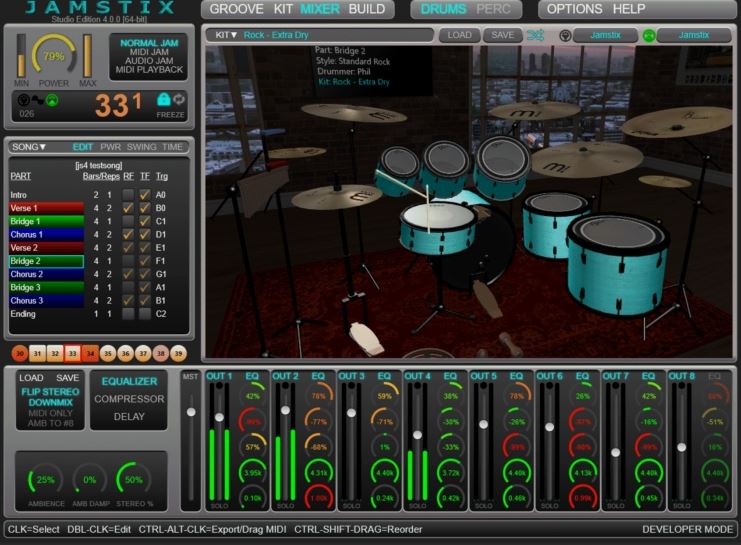Click the OUT 7 volume fader

pos(615,452)
